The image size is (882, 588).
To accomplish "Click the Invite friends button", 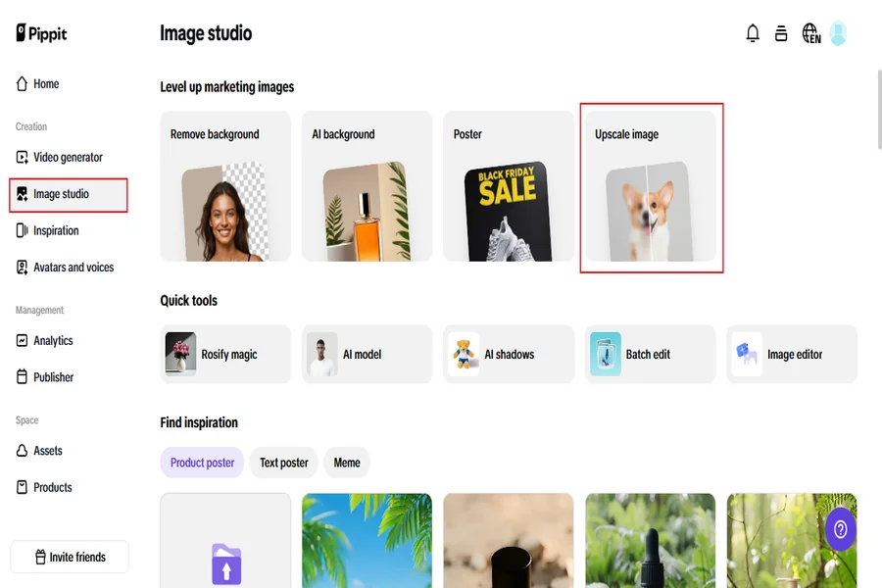I will 70,557.
